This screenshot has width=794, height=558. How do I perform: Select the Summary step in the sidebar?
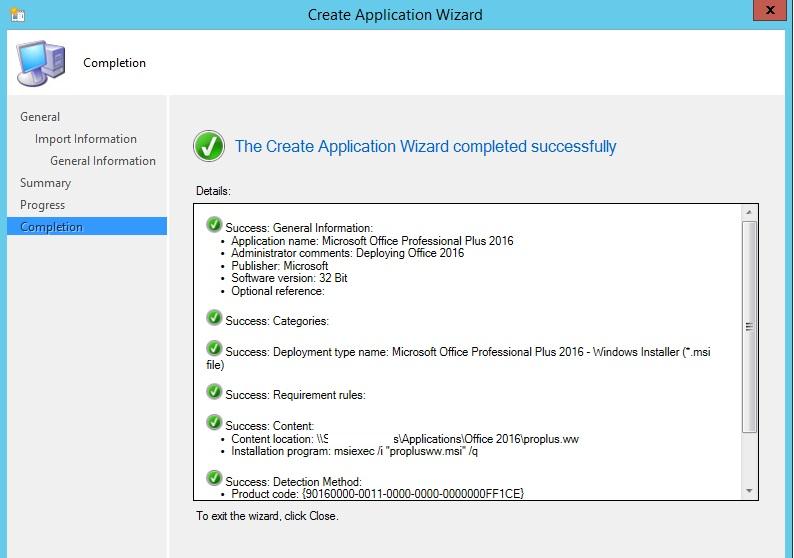pos(46,183)
